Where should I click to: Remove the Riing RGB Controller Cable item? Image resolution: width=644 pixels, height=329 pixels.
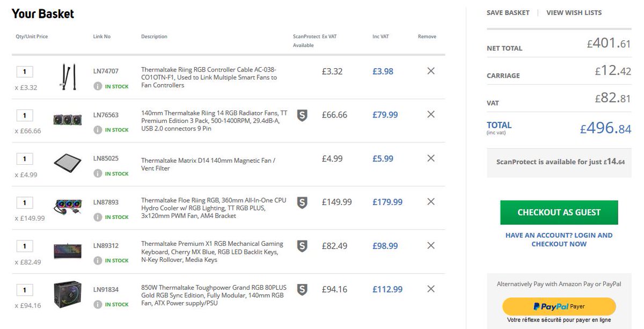pyautogui.click(x=430, y=71)
